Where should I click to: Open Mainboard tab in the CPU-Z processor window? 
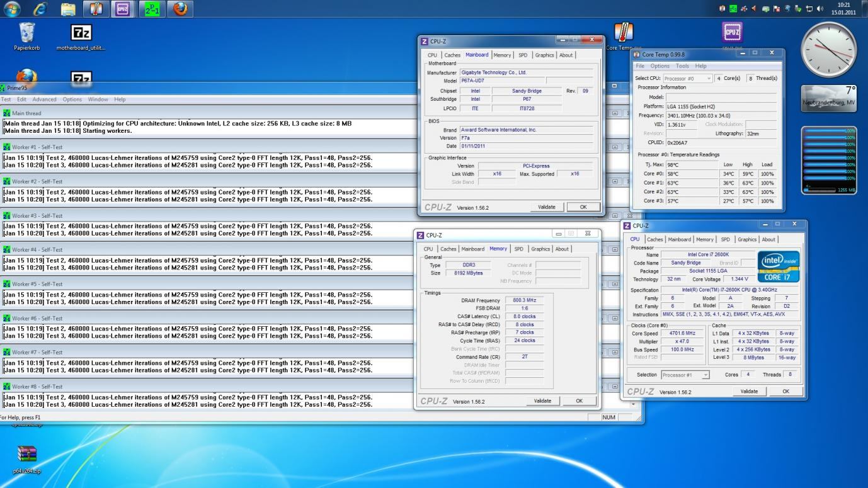tap(680, 240)
